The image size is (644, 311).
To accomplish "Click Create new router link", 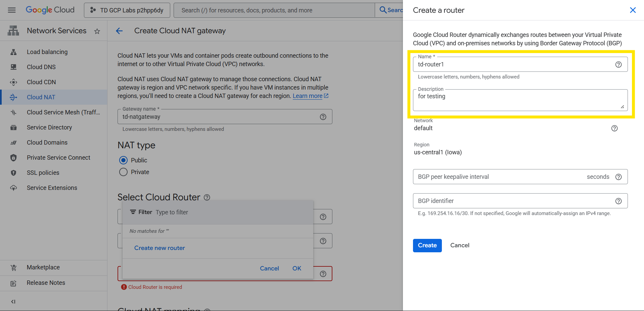I will 159,248.
